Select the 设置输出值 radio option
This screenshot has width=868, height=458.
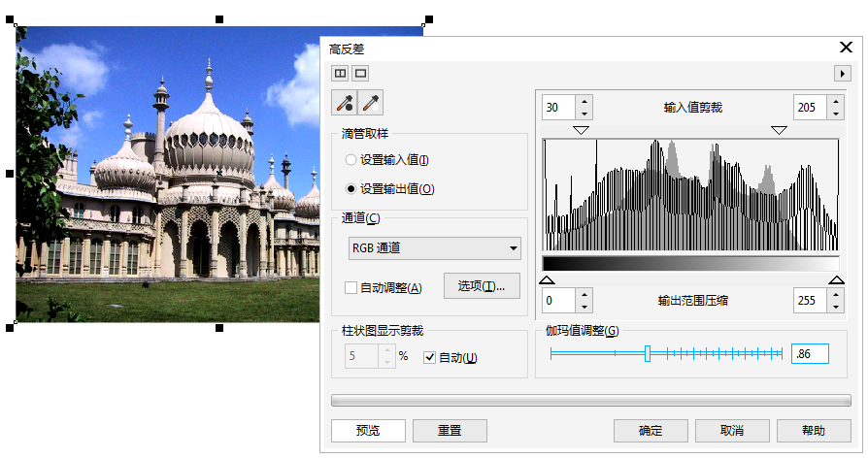[351, 188]
